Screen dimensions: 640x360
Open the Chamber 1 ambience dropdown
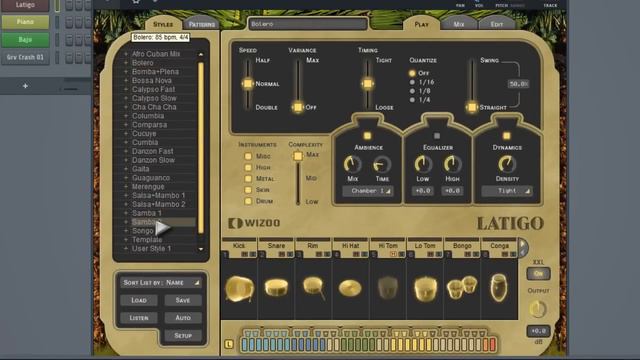[x=368, y=191]
